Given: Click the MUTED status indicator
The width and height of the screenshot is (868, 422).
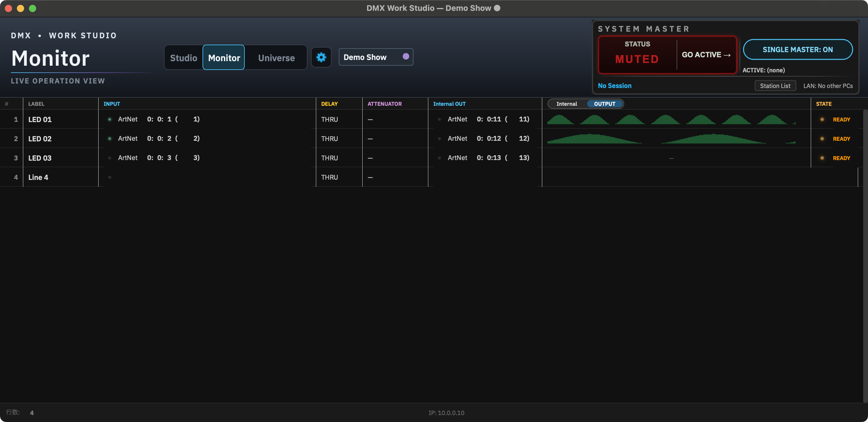Looking at the screenshot, I should pos(637,59).
